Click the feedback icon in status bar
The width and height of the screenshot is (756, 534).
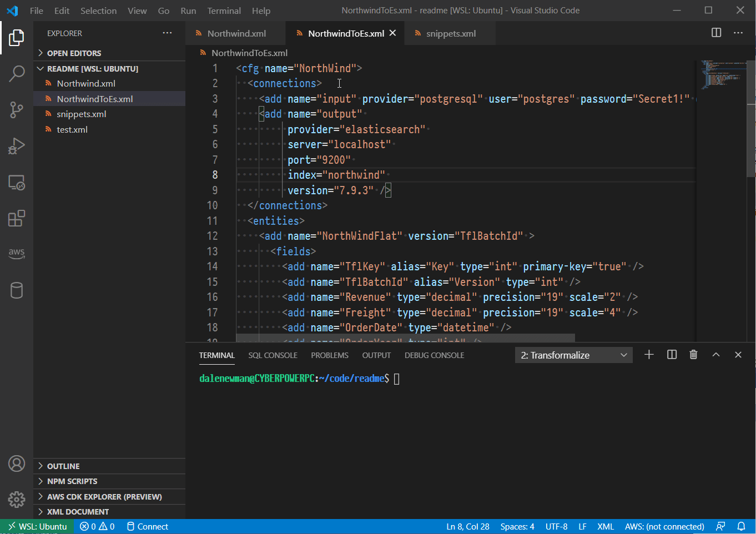pos(720,526)
